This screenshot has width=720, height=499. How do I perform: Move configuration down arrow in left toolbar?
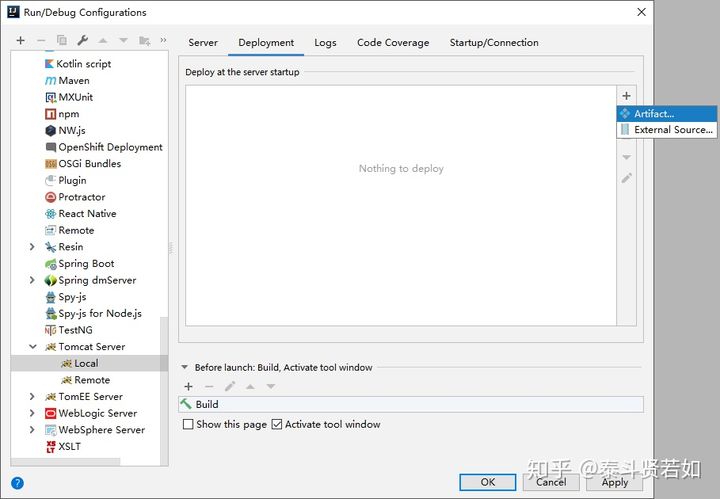123,41
